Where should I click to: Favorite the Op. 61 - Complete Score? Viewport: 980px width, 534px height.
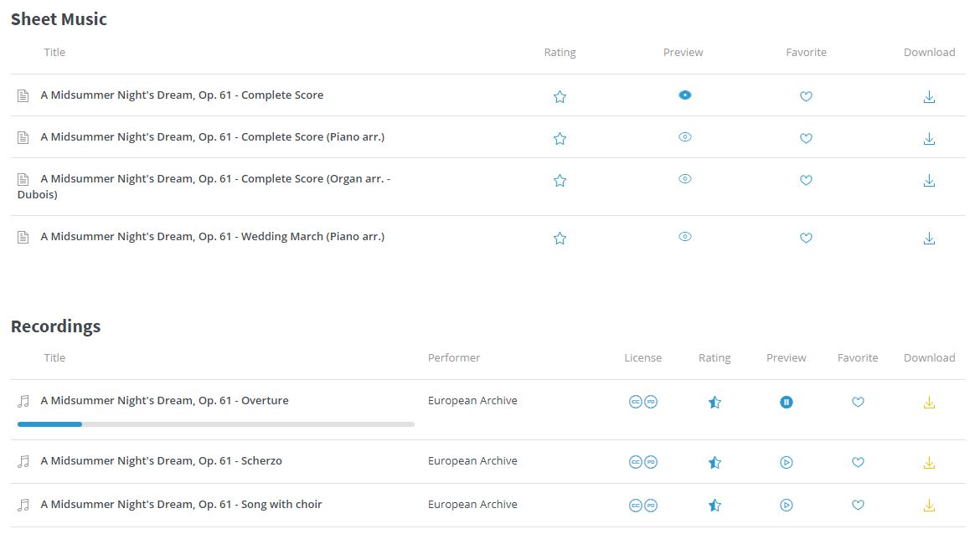[807, 96]
